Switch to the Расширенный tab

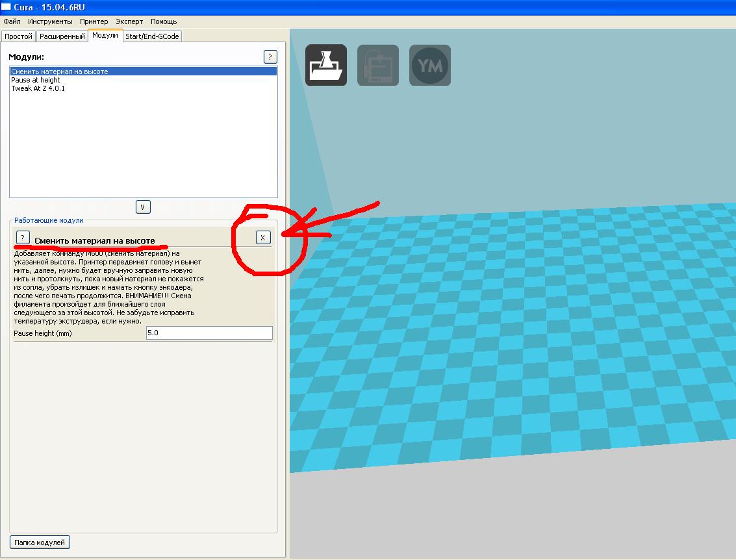62,37
